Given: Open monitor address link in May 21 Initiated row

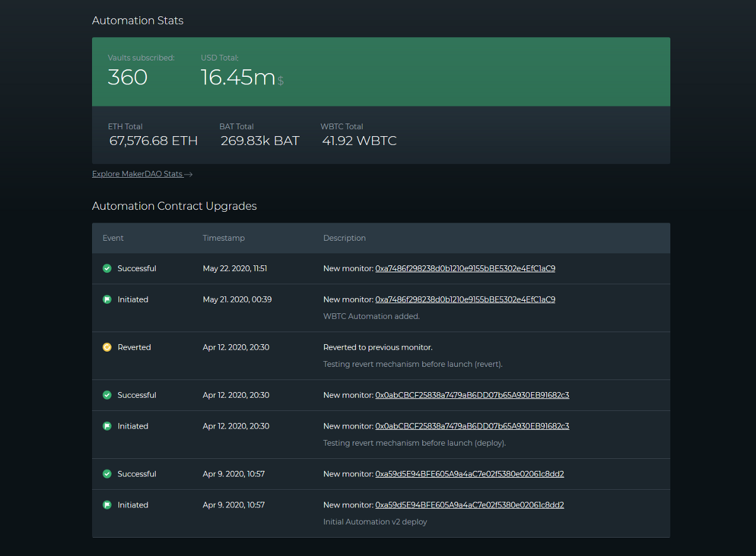Looking at the screenshot, I should click(x=465, y=299).
